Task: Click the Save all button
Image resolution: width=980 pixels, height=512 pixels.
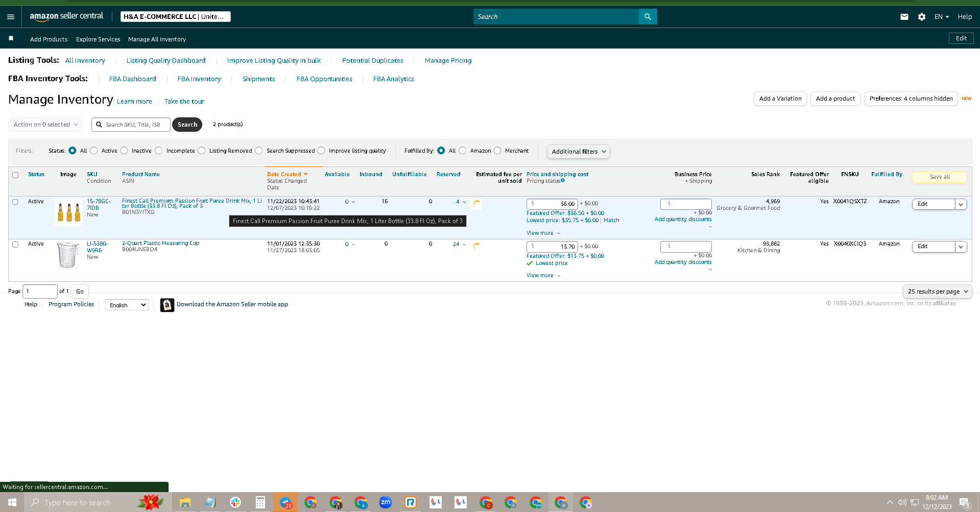Action: (940, 177)
